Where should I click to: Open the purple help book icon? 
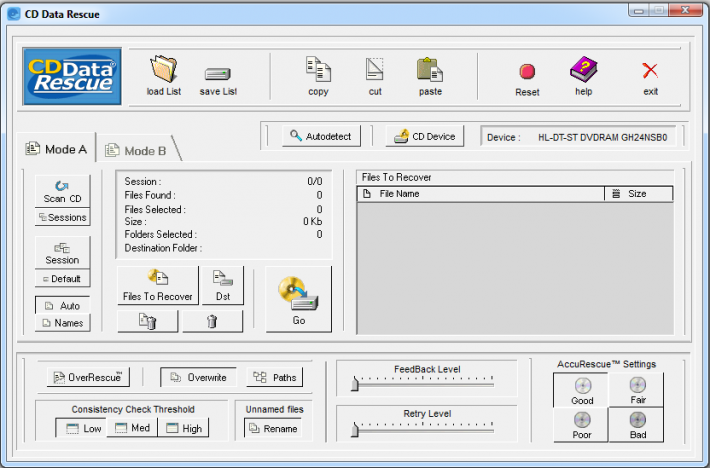click(x=584, y=69)
